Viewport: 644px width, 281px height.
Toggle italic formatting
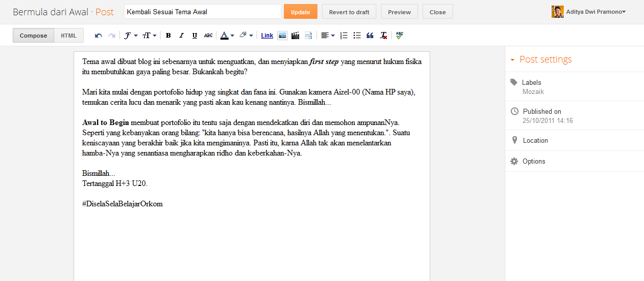(181, 36)
